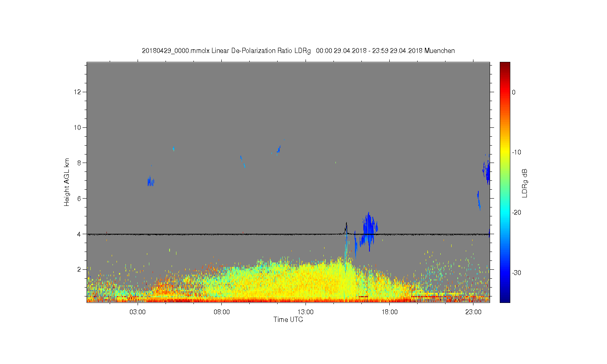
Task: Click the 'Time UTC' x-axis label
Action: [288, 320]
